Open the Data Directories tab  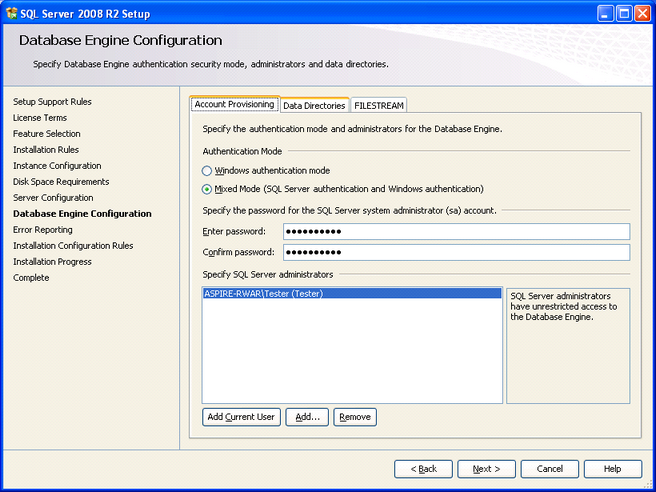pyautogui.click(x=313, y=105)
